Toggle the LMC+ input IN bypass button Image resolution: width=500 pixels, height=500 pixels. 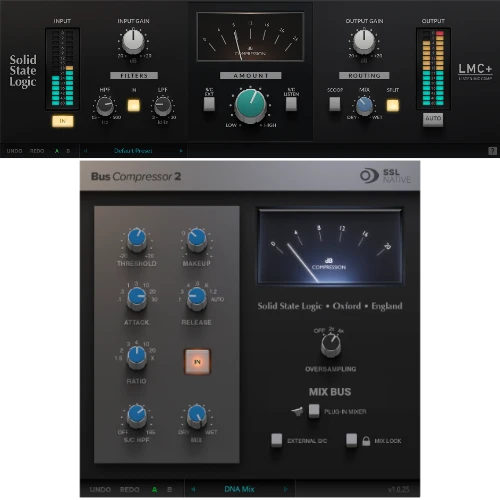63,121
